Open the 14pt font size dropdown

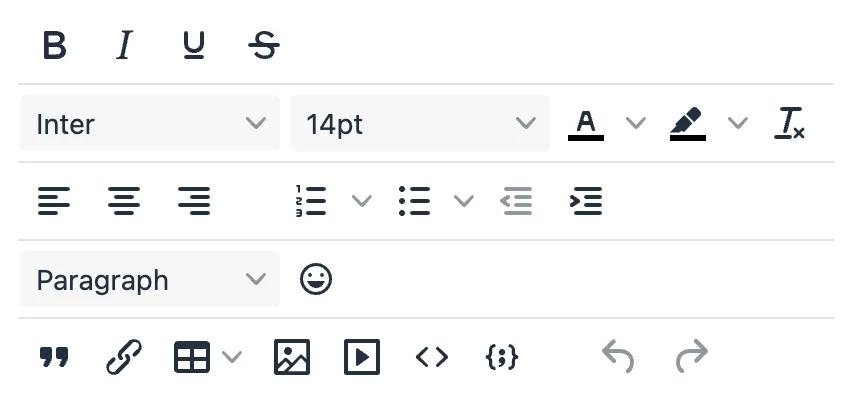[x=420, y=123]
